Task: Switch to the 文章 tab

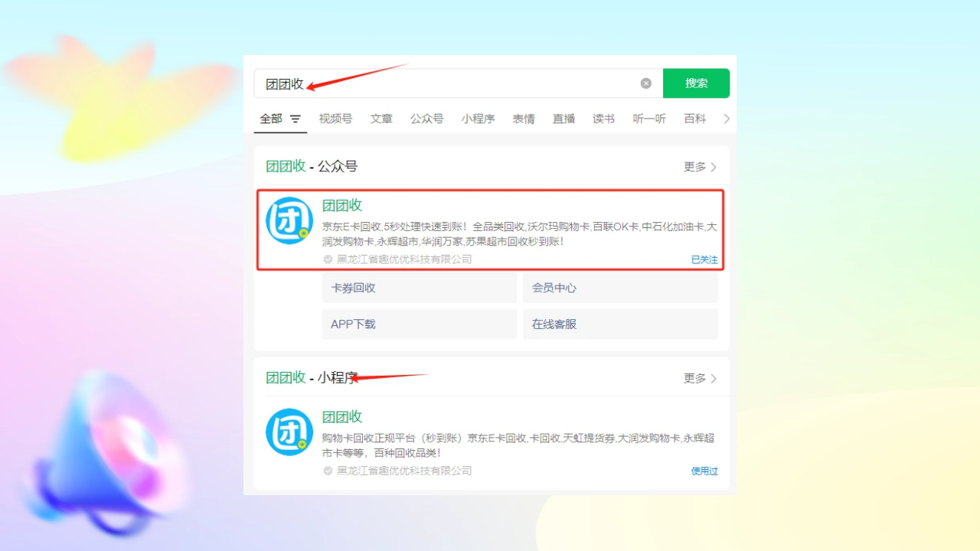Action: pyautogui.click(x=381, y=119)
